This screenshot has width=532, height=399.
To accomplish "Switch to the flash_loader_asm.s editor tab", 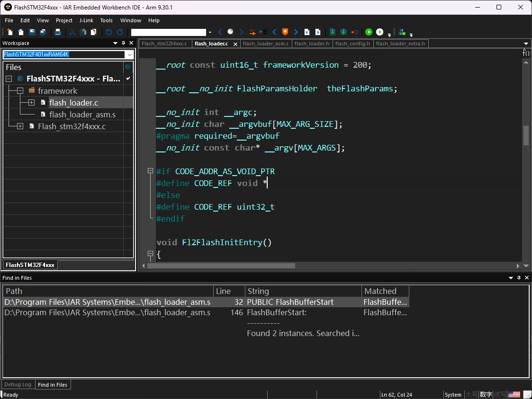I will 265,44.
